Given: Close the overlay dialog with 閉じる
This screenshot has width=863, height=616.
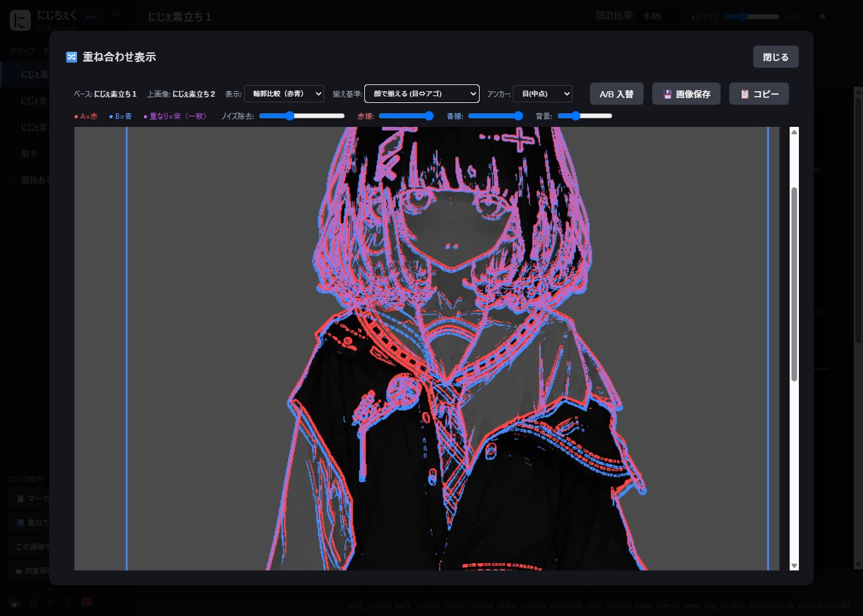Looking at the screenshot, I should (775, 57).
